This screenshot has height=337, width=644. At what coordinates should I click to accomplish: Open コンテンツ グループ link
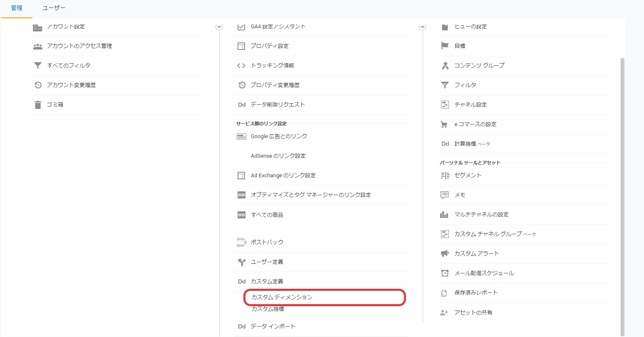coord(479,65)
